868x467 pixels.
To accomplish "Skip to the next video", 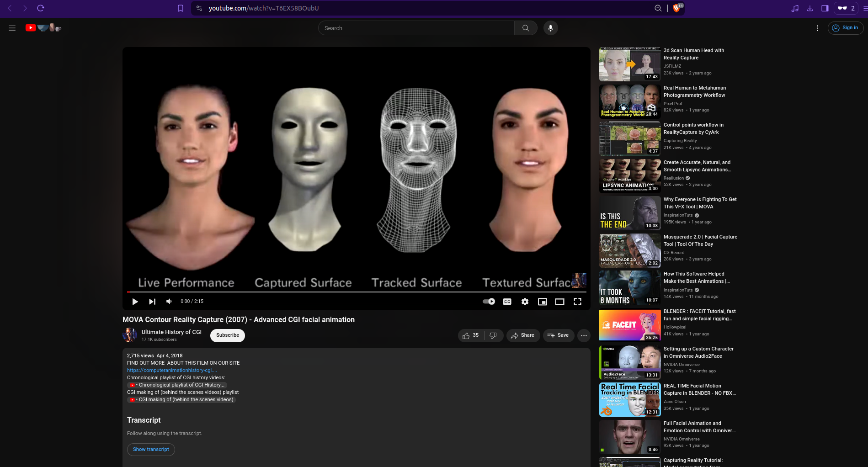I will point(152,302).
